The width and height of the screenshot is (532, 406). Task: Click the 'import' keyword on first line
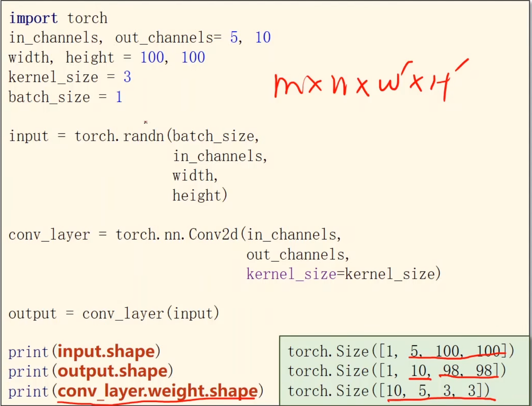click(x=33, y=18)
